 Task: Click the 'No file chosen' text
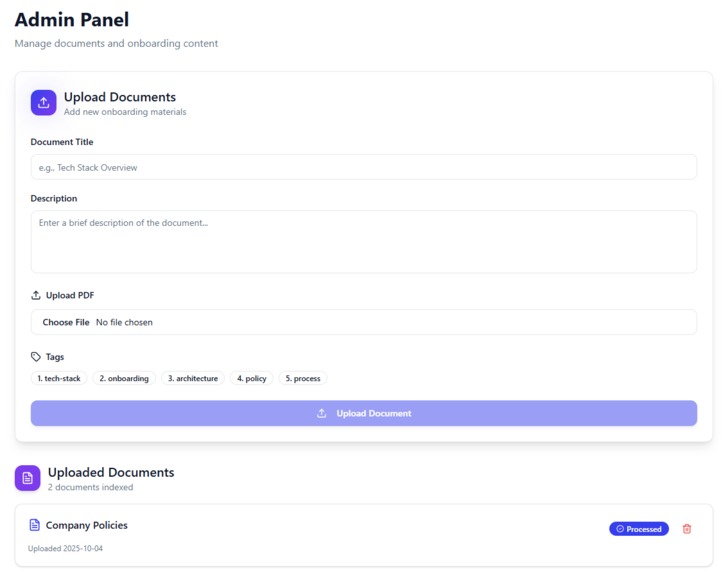tap(124, 322)
